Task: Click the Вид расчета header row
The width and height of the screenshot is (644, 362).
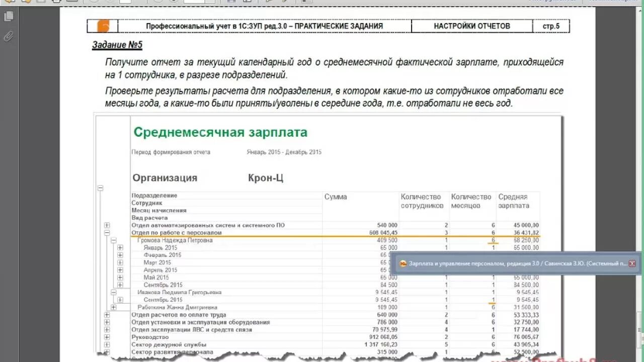Action: (x=149, y=218)
